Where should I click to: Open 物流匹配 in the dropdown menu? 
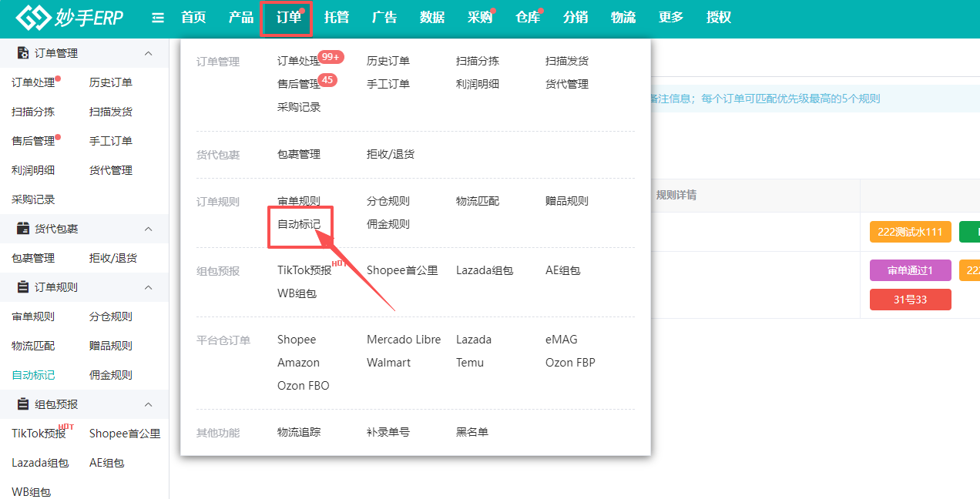pos(478,201)
